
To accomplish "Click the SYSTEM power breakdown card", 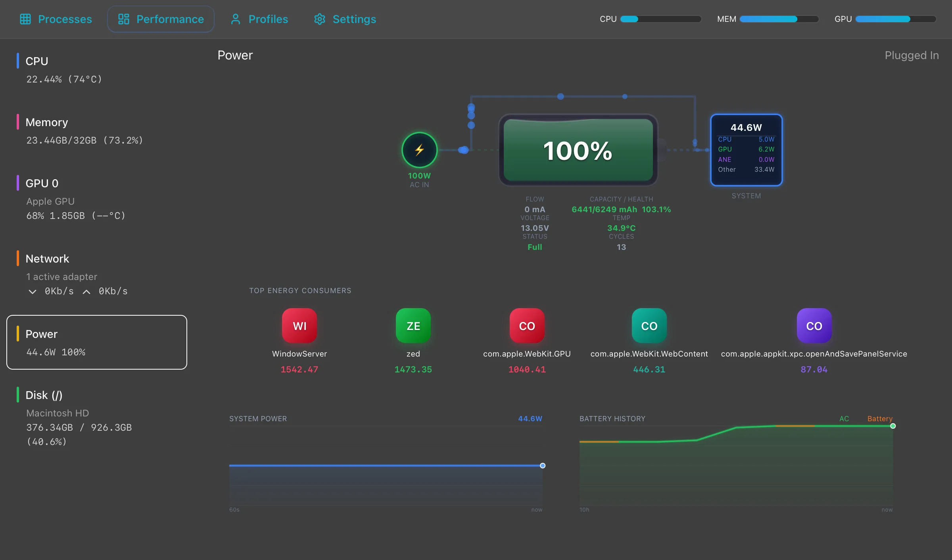I will pyautogui.click(x=746, y=150).
